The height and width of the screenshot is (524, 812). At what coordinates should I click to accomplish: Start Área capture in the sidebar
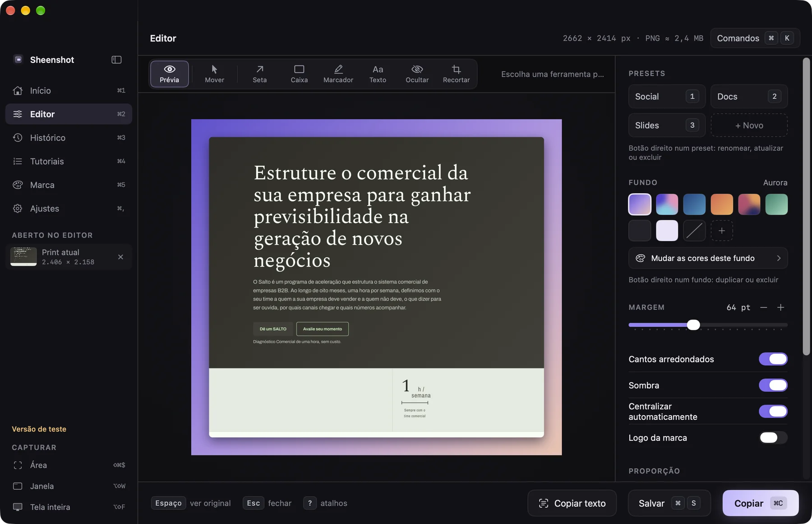[69, 465]
